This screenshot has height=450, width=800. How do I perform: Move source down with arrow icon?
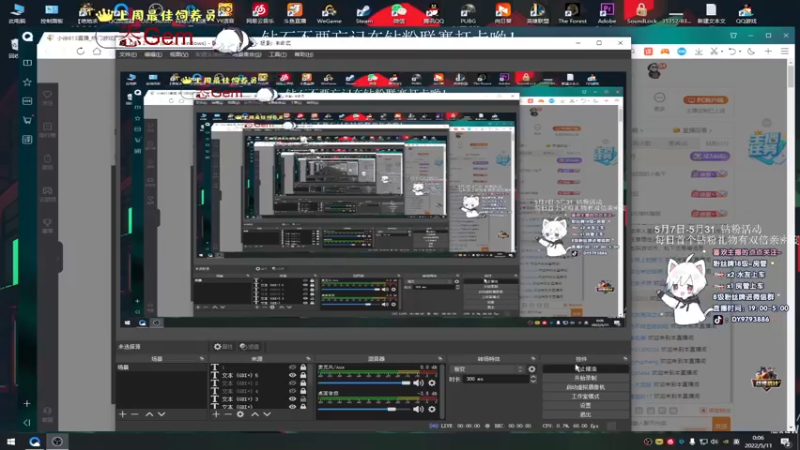(267, 414)
